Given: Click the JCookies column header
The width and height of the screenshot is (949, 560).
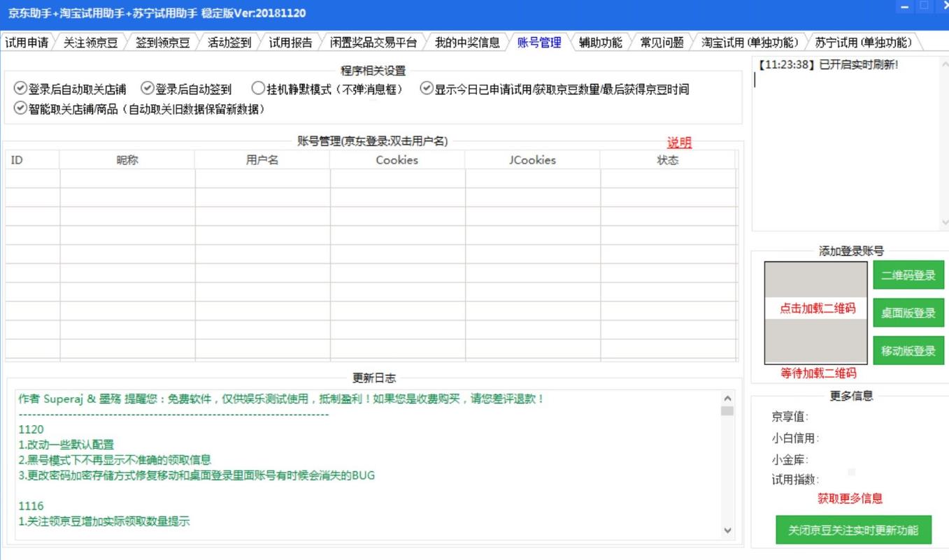Looking at the screenshot, I should [533, 160].
